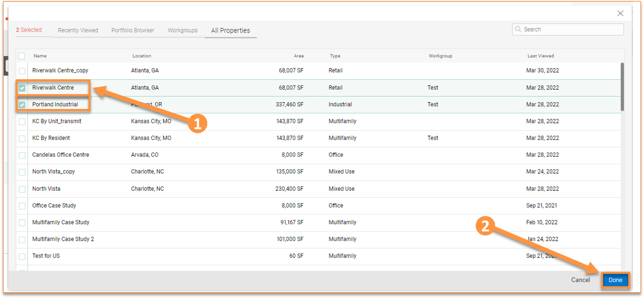Viewport: 644px width, 298px height.
Task: Switch to the Recently Viewed tab
Action: click(77, 30)
